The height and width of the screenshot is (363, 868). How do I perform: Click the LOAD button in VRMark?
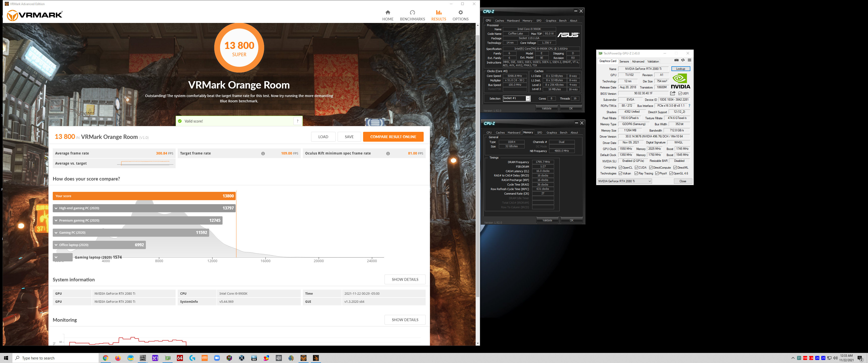(x=323, y=137)
